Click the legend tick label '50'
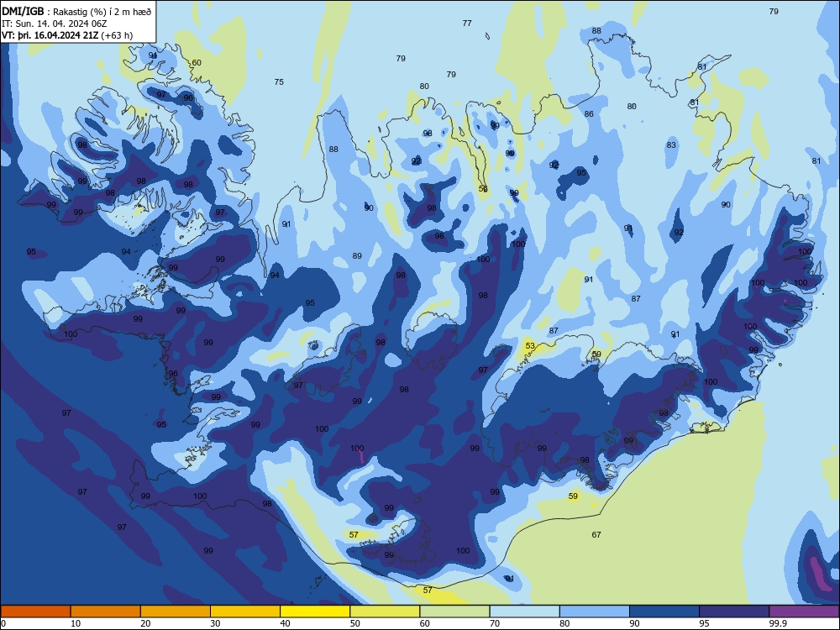This screenshot has height=630, width=840. tap(354, 623)
